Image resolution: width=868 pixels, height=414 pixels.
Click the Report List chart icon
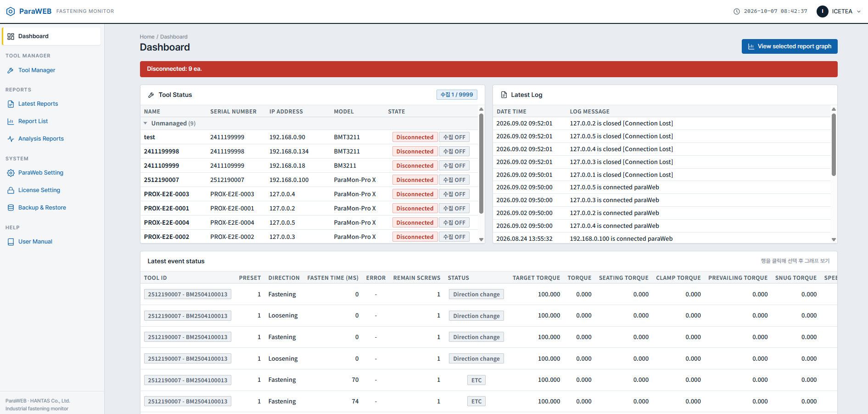click(x=11, y=121)
